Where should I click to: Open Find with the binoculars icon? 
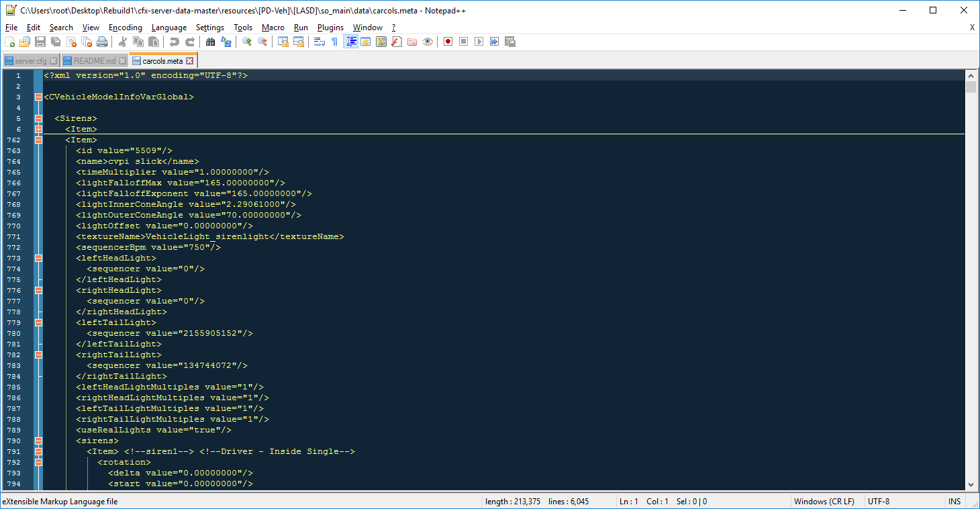(x=210, y=42)
